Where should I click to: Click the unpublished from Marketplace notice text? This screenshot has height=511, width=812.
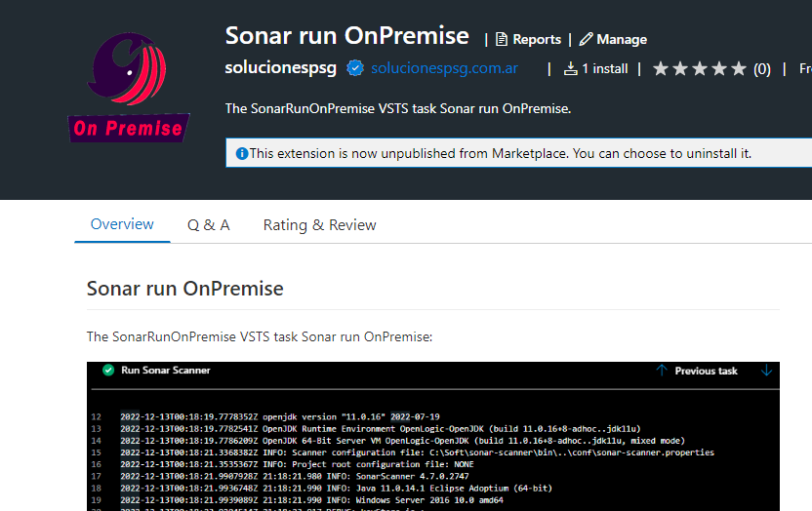pos(501,154)
